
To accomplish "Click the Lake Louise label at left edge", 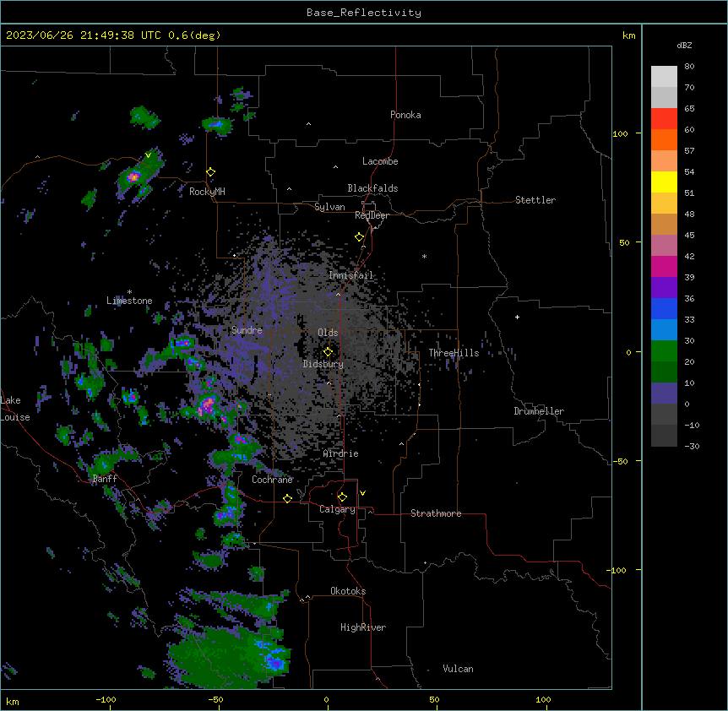I will (x=15, y=409).
